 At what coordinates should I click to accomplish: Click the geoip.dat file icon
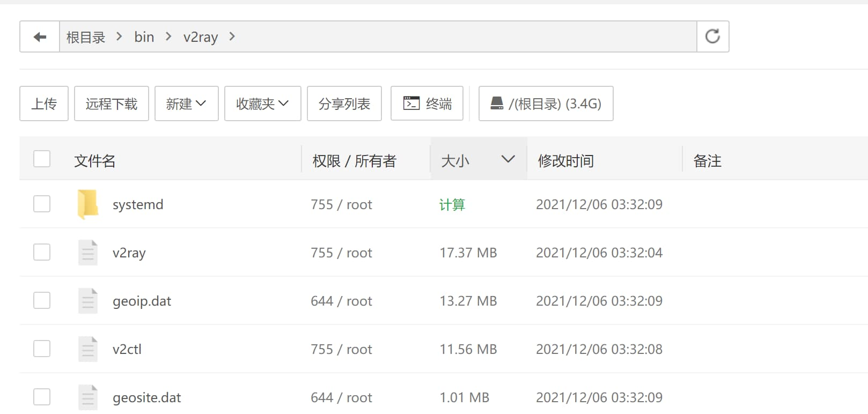point(88,301)
